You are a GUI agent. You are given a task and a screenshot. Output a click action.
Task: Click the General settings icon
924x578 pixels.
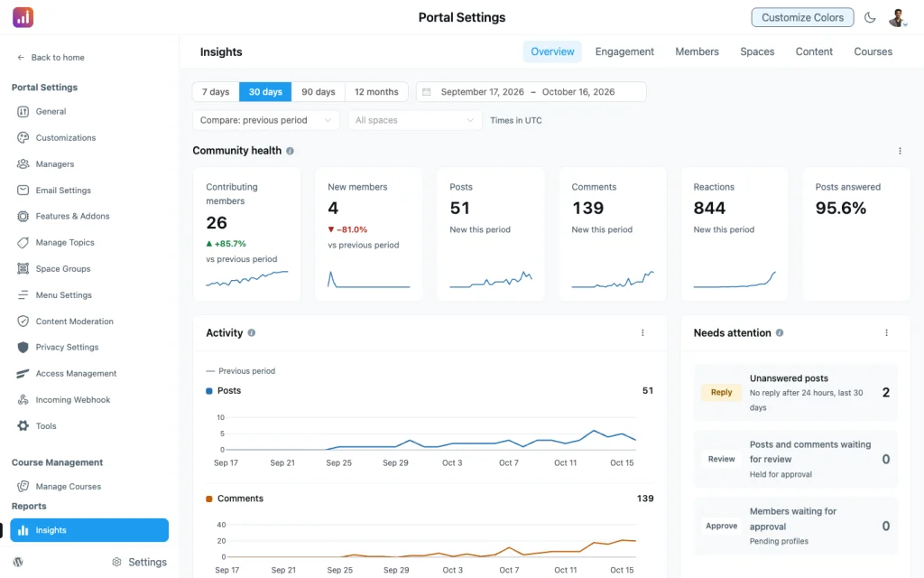(23, 111)
